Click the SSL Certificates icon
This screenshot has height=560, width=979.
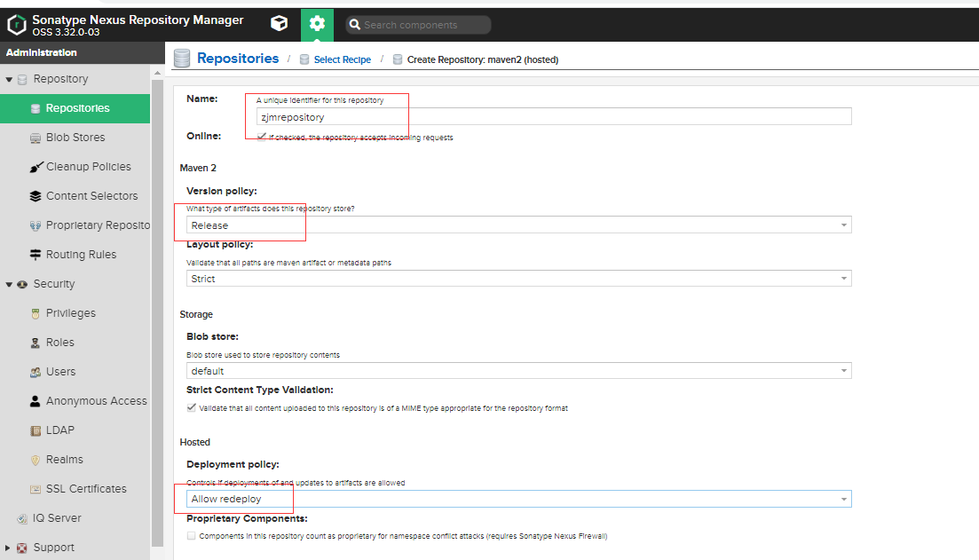pos(36,490)
